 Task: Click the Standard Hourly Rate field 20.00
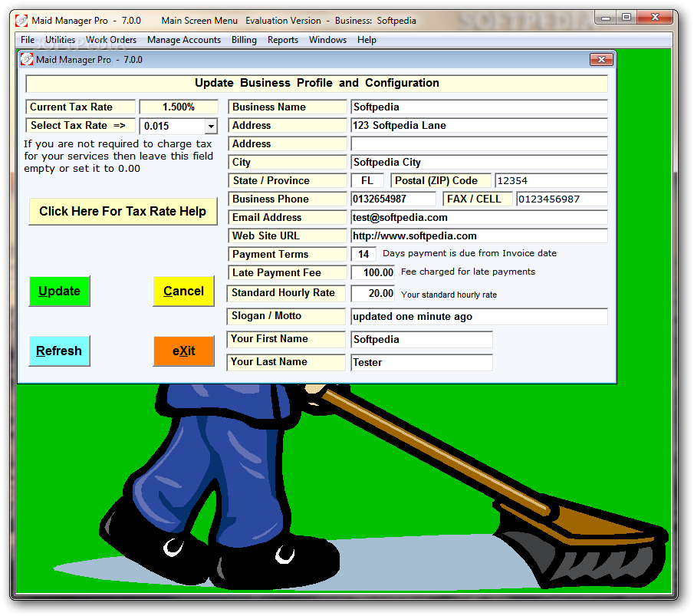[x=373, y=293]
